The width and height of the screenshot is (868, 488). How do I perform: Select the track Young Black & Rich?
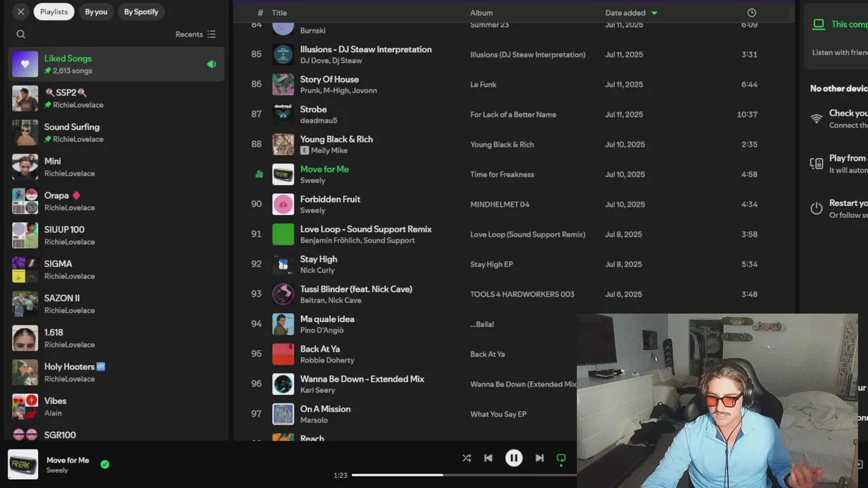tap(336, 139)
